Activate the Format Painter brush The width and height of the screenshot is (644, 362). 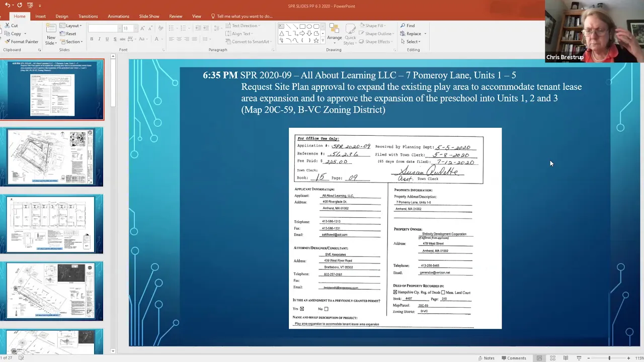coord(21,42)
